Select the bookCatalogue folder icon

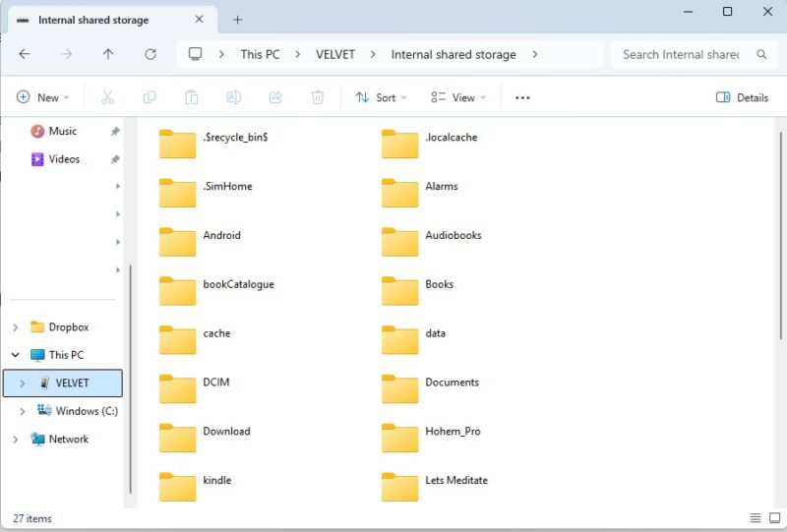tap(177, 291)
